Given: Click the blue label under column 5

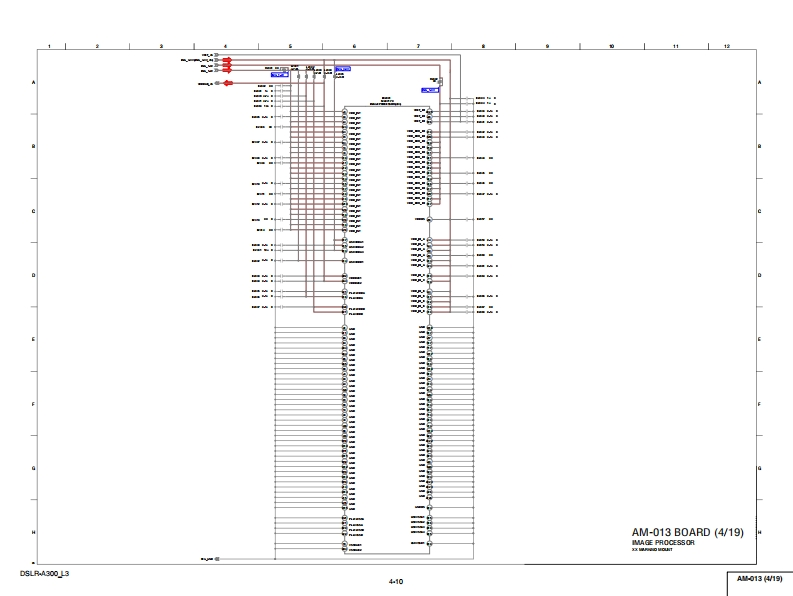Looking at the screenshot, I should click(279, 75).
